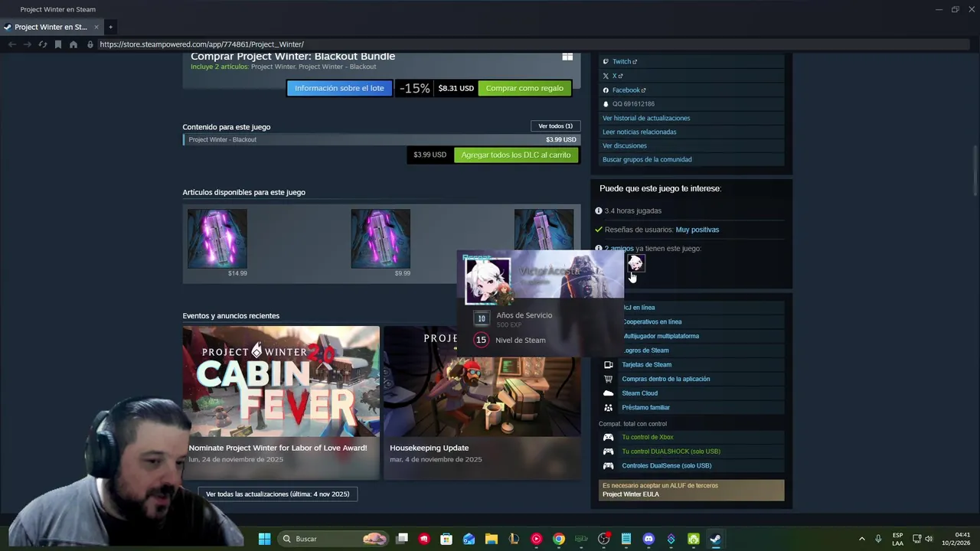Click Tu control de Xbox gamepad icon
The height and width of the screenshot is (551, 980).
[x=608, y=437]
